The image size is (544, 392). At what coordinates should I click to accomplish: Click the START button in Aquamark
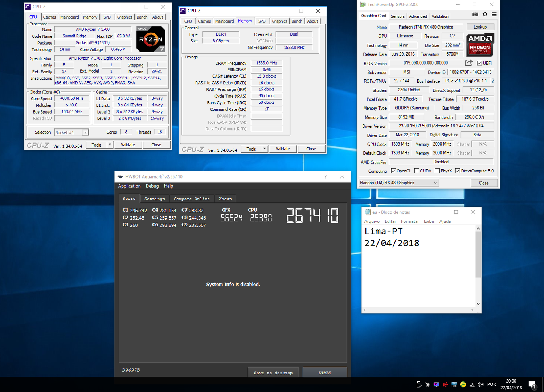(x=325, y=373)
